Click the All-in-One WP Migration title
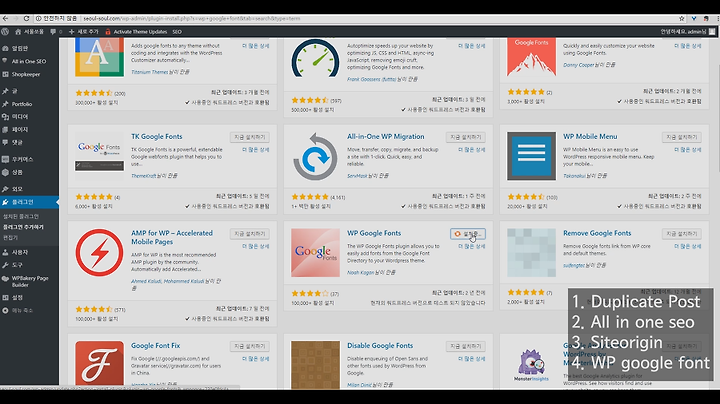Viewport: 720px width, 404px height. [386, 136]
